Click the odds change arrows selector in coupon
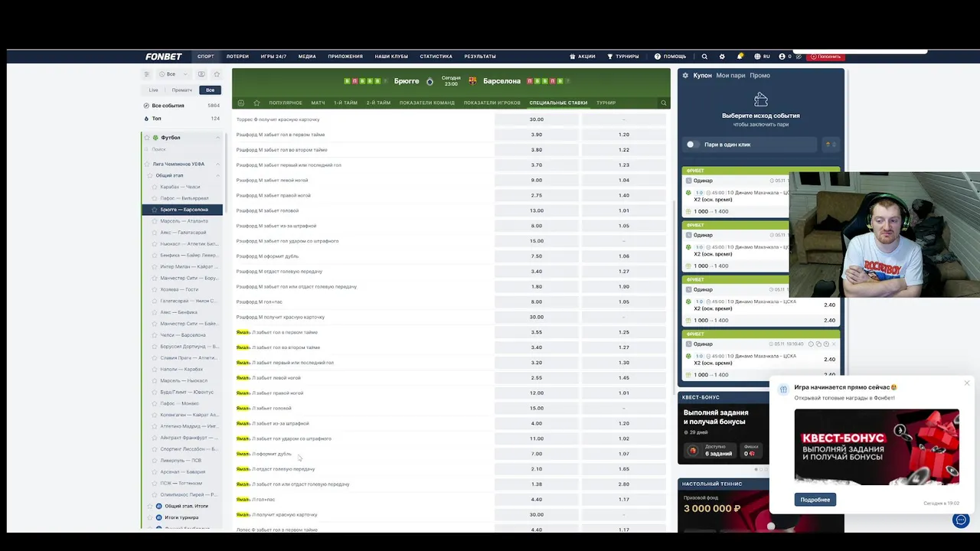 tap(830, 145)
